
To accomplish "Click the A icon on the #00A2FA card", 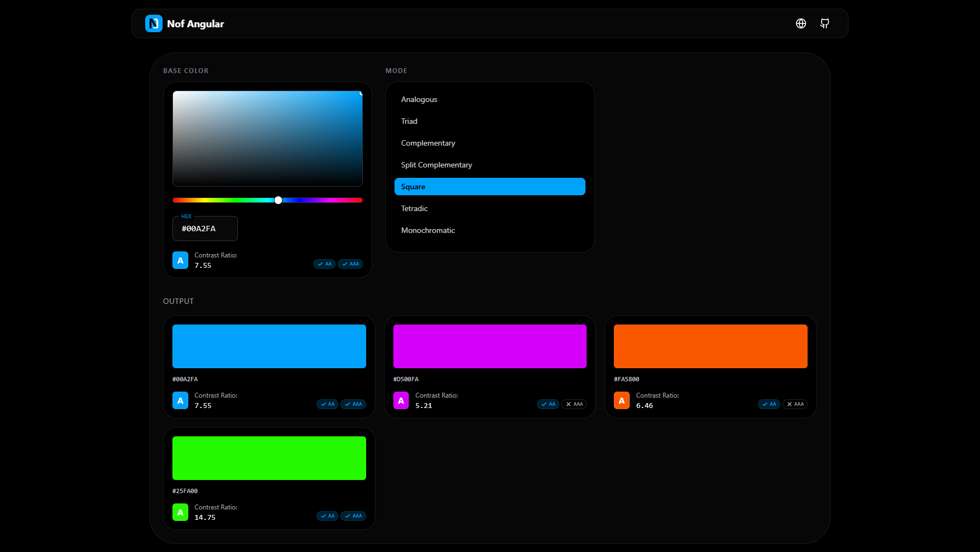I will point(180,400).
